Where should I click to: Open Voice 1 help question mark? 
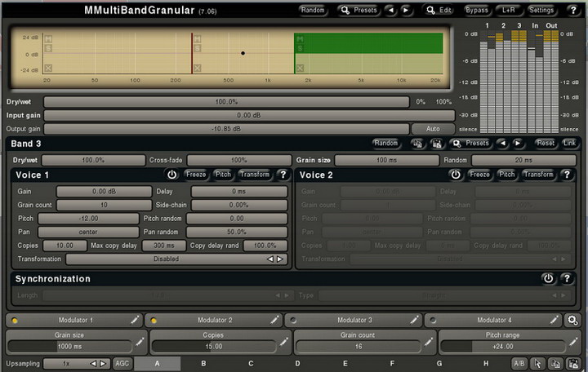coord(283,175)
